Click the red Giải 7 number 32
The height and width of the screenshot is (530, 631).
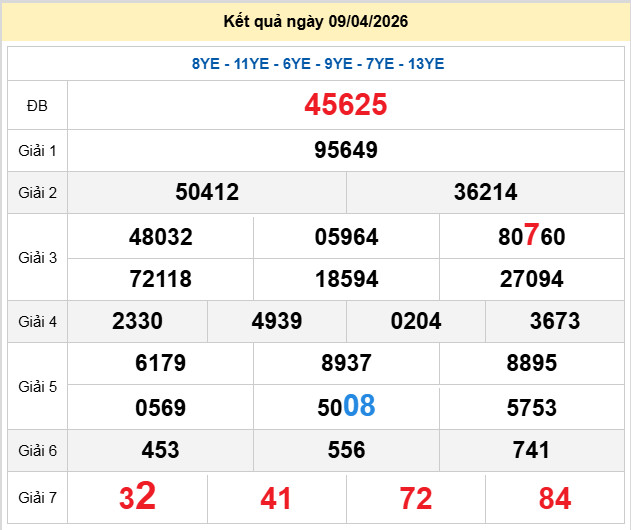click(138, 497)
